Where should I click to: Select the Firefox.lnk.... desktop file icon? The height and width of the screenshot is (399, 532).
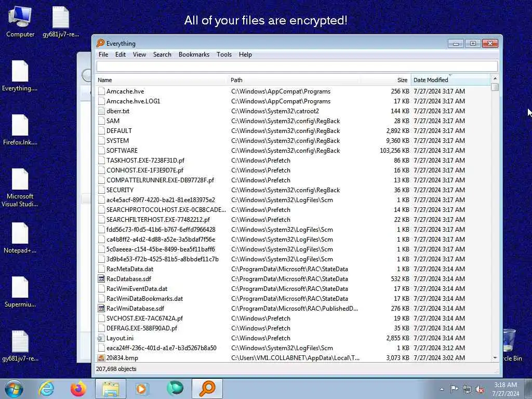coord(20,129)
